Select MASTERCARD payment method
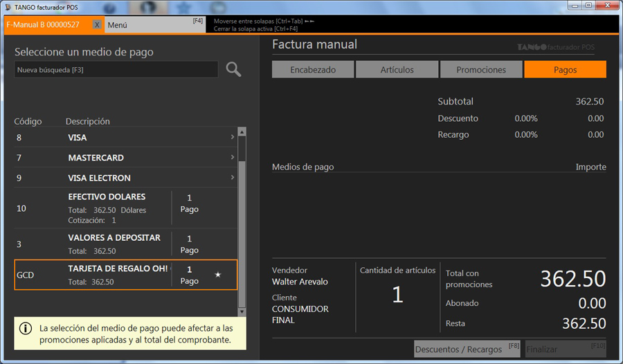623x364 pixels. pyautogui.click(x=125, y=157)
